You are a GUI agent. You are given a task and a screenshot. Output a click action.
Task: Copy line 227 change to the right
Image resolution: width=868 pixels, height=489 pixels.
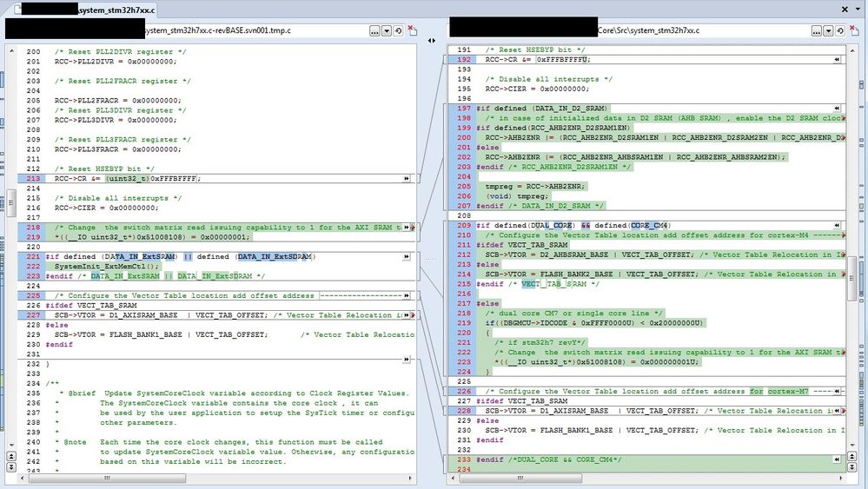coord(407,315)
